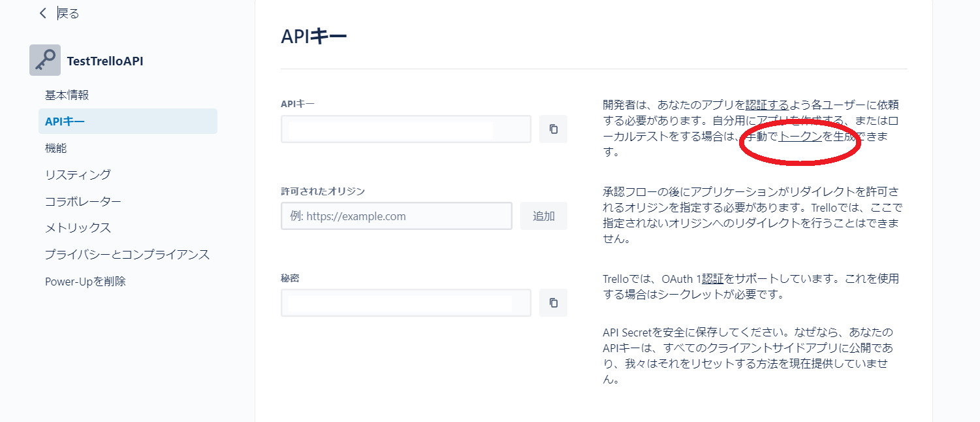Click the 許可されたオリジン example input

(x=396, y=216)
